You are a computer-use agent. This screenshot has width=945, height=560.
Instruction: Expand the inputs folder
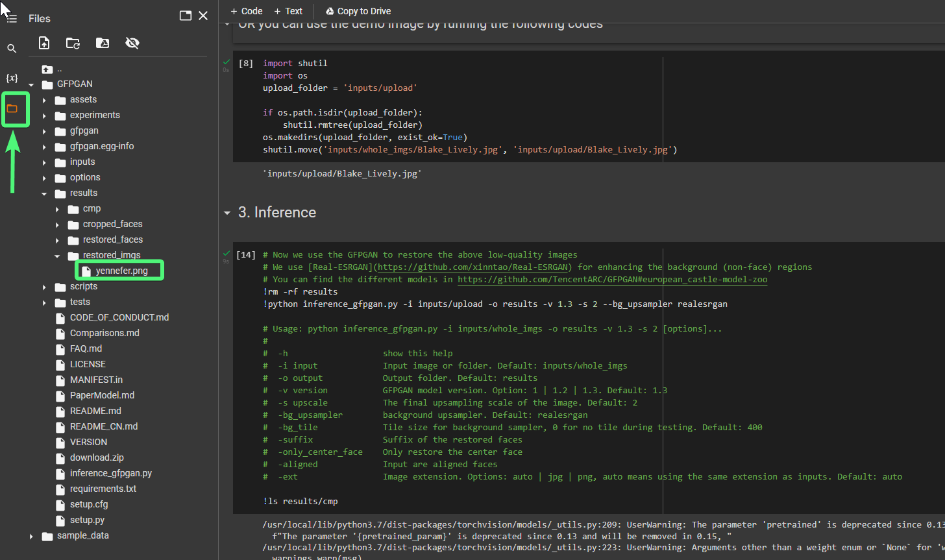coord(44,162)
